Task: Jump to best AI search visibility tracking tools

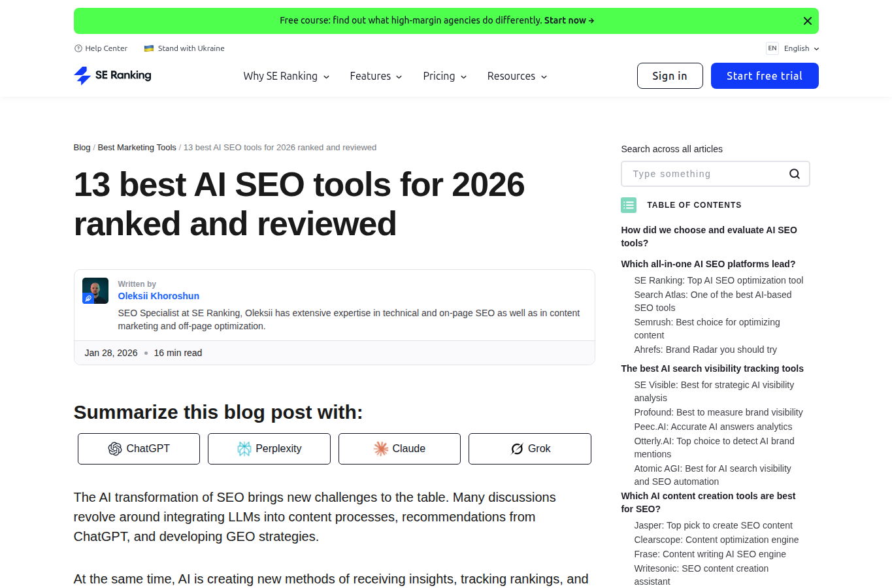Action: coord(712,368)
